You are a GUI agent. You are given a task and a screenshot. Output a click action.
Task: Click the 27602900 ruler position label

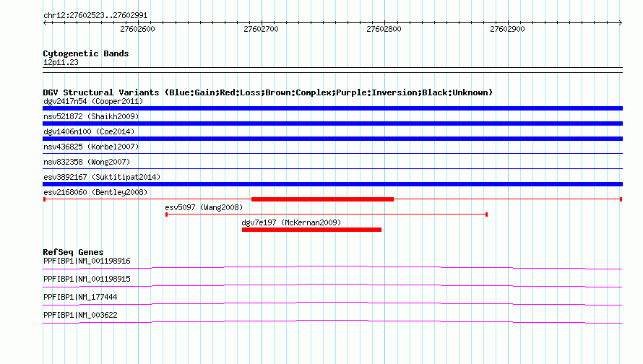pos(507,29)
